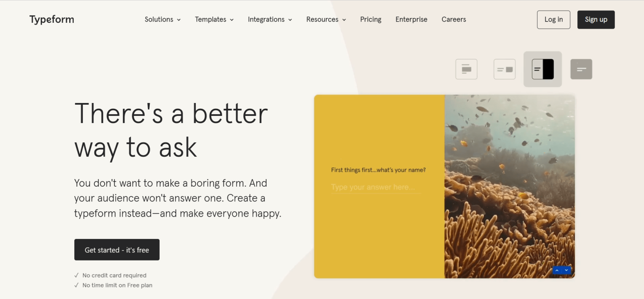Open the Resources dropdown

coord(326,20)
